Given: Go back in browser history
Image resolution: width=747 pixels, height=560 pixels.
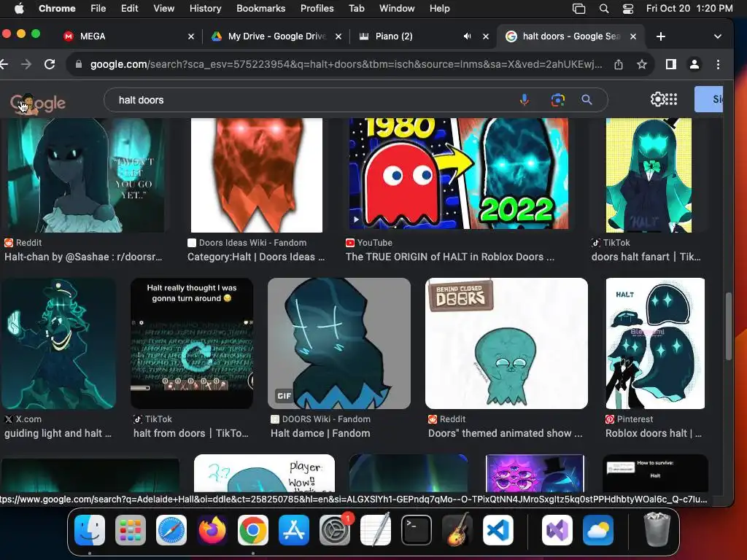Looking at the screenshot, I should tap(4, 64).
